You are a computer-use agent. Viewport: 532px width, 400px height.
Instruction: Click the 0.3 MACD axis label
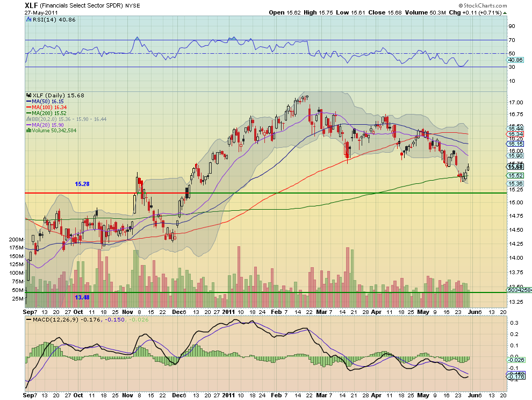[514, 323]
